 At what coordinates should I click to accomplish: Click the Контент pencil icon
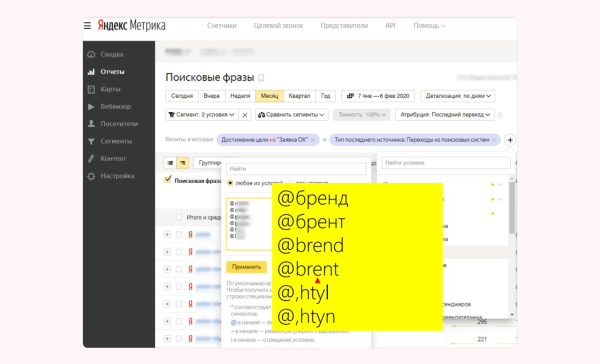91,158
